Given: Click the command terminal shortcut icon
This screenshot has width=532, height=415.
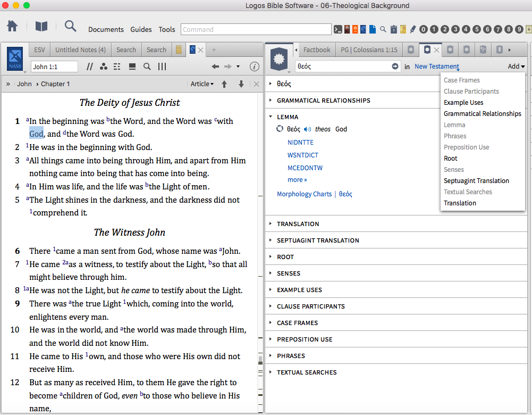Looking at the screenshot, I should 337,29.
